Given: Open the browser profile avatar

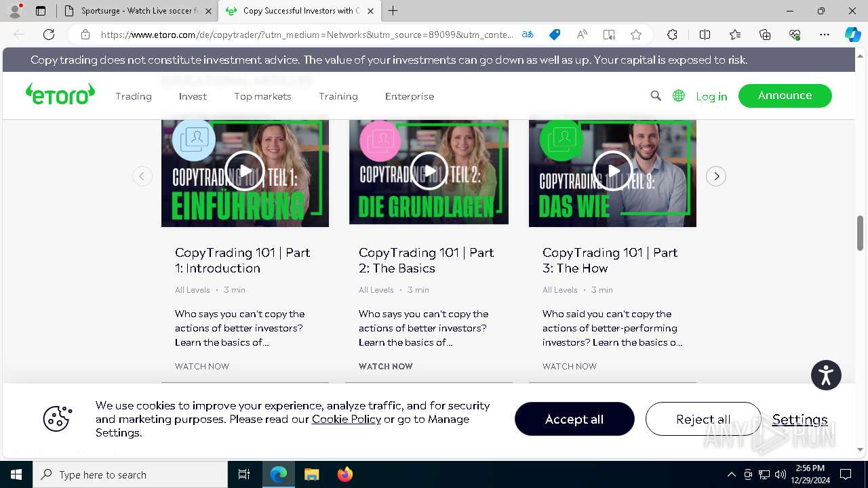Looking at the screenshot, I should [15, 11].
